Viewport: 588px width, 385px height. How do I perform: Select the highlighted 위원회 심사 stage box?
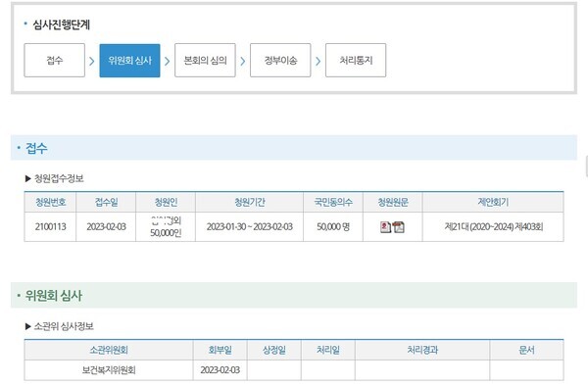click(x=129, y=61)
